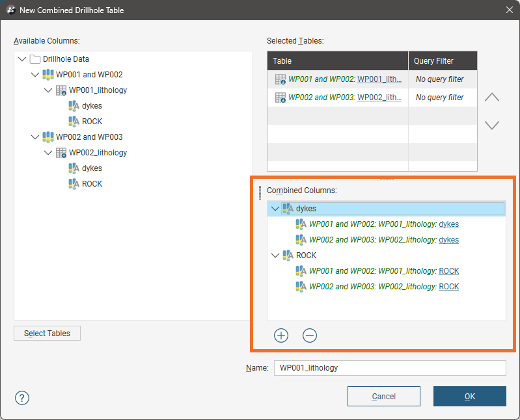The image size is (520, 420).
Task: Select ROCK column under WP001_lithology
Action: pyautogui.click(x=92, y=122)
